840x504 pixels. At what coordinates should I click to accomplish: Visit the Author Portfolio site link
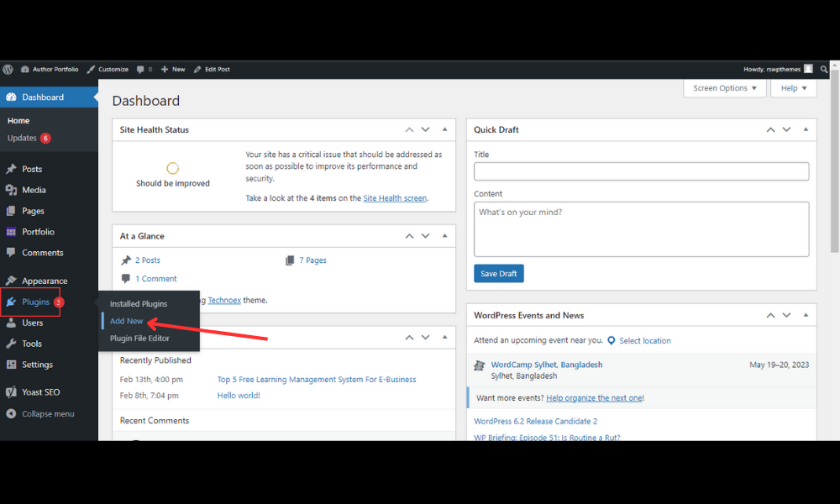[x=50, y=69]
